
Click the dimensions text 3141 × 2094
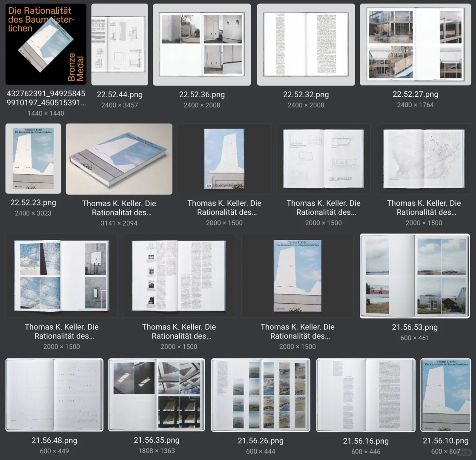119,223
